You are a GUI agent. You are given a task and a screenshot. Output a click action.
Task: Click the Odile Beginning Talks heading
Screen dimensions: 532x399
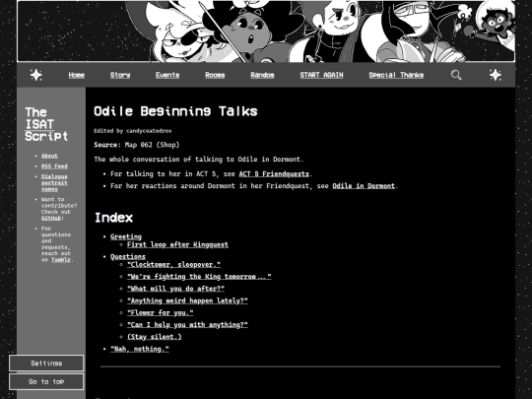(175, 111)
